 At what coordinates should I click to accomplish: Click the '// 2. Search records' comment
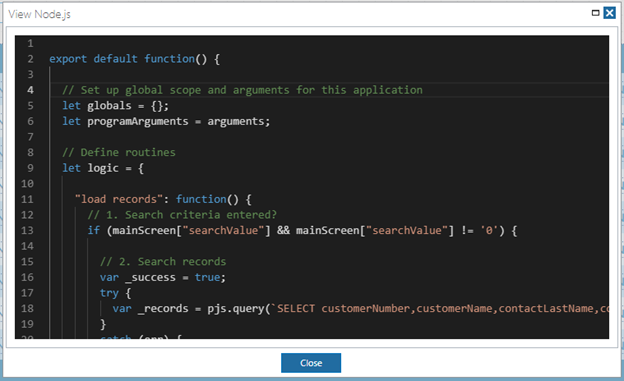coord(163,262)
